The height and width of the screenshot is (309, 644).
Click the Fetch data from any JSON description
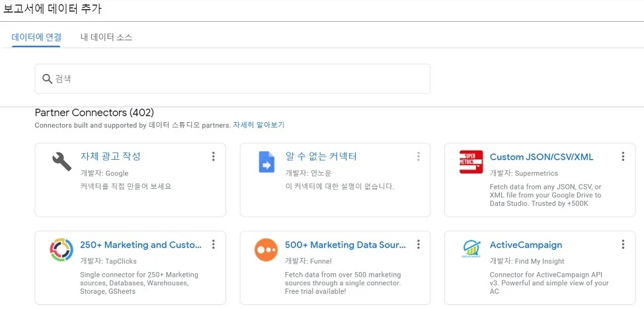point(545,195)
